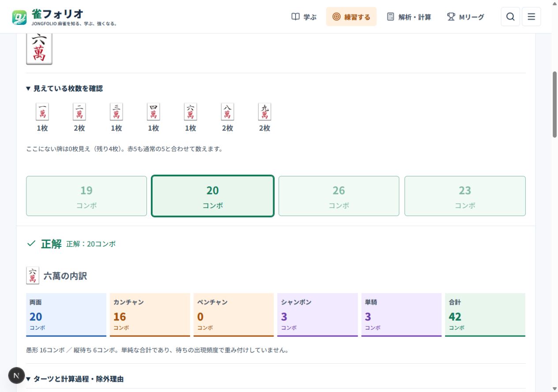
Task: Click the 雀フォリオ site title
Action: pyautogui.click(x=57, y=14)
